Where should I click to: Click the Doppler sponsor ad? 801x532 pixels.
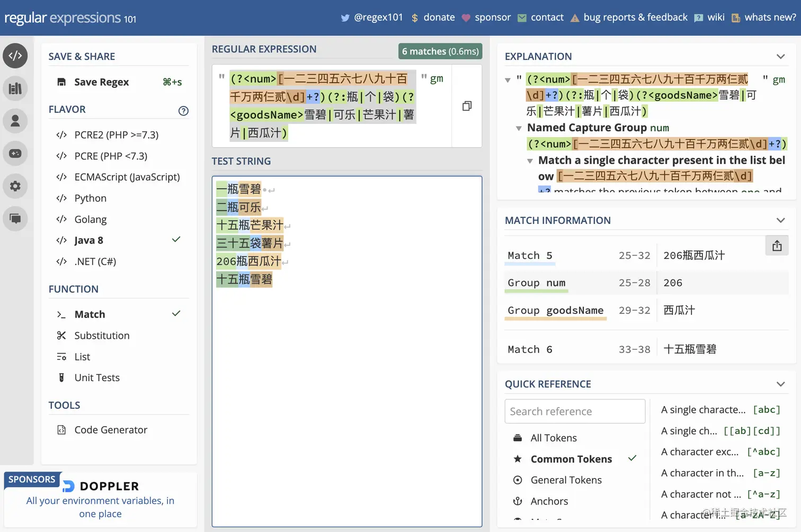click(100, 499)
